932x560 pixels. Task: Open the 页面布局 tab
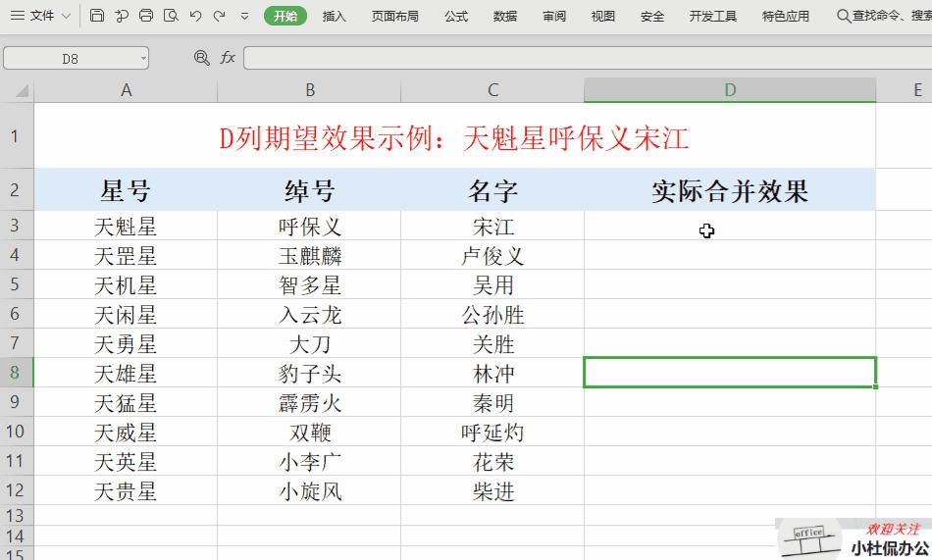[394, 16]
